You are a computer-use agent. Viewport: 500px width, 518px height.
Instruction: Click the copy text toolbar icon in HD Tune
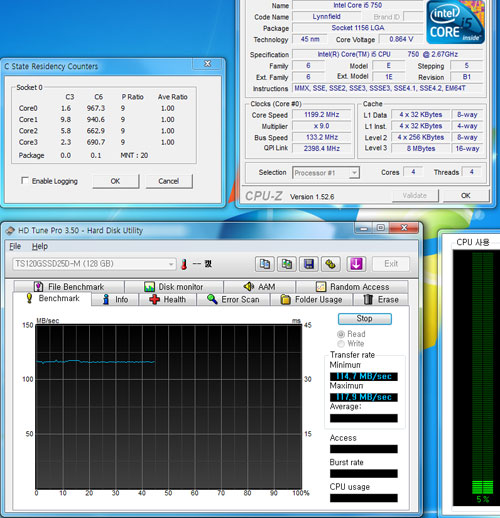click(x=265, y=264)
